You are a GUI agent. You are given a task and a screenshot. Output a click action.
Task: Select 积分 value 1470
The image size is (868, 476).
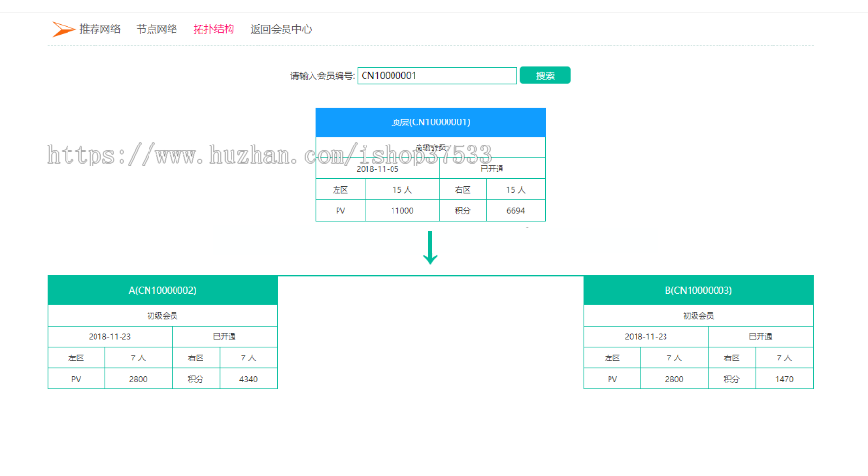[784, 379]
